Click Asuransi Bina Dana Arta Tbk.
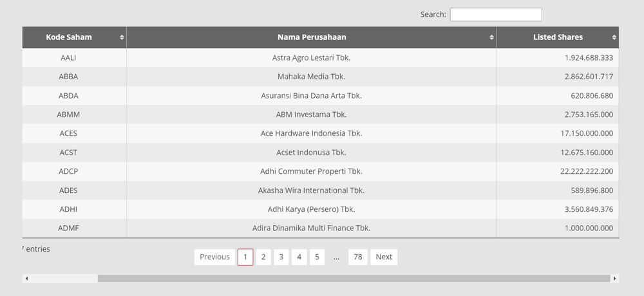The width and height of the screenshot is (644, 296). tap(311, 96)
